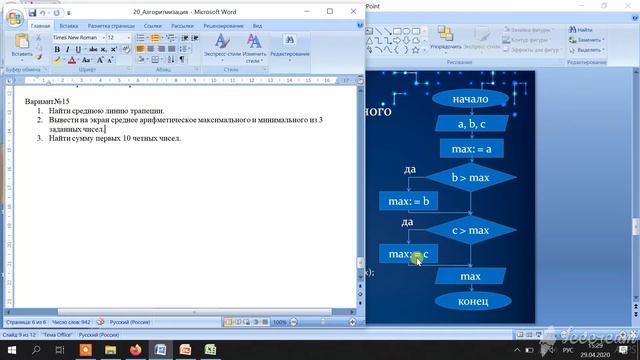640x360 pixels.
Task: Switch to Вставка tab in Word
Action: point(69,26)
